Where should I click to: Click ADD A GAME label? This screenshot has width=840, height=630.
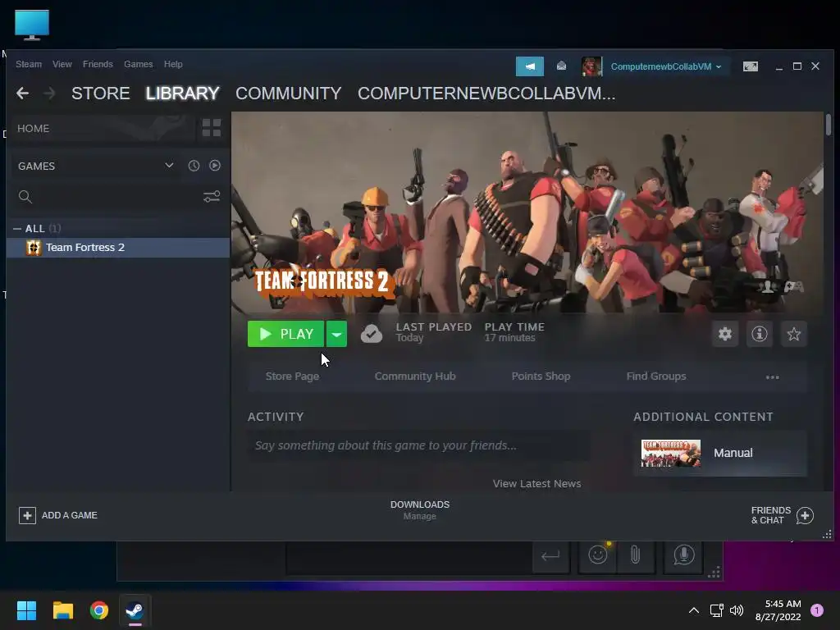pyautogui.click(x=70, y=515)
